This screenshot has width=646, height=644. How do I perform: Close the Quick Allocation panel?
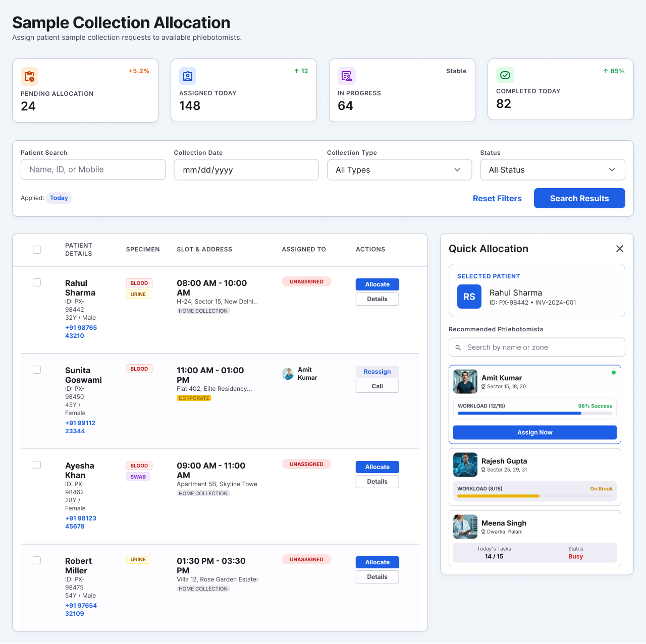click(620, 249)
